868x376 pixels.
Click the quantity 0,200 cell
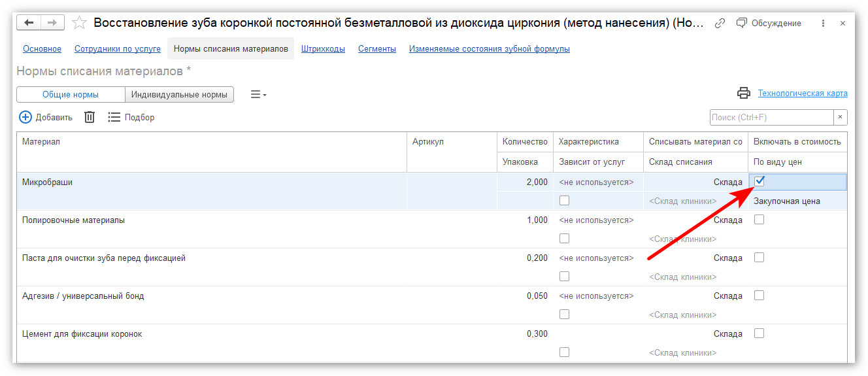525,258
